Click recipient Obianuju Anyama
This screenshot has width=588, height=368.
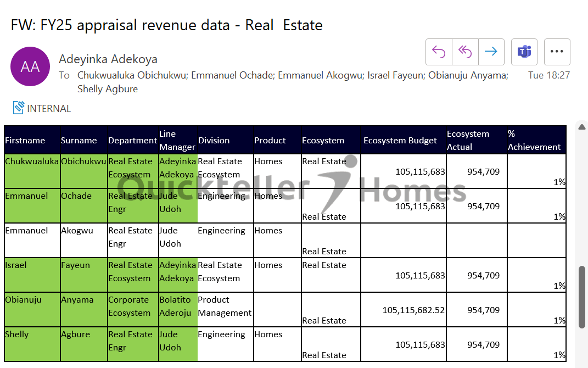click(472, 75)
